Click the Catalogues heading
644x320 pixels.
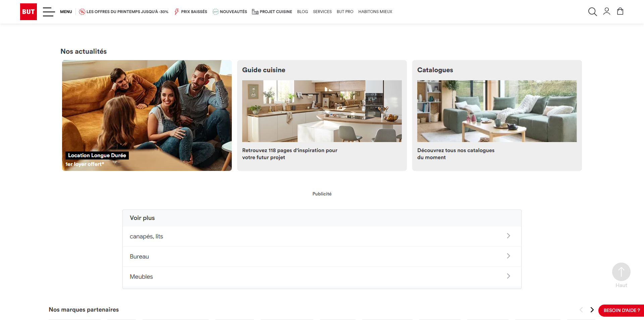(435, 70)
